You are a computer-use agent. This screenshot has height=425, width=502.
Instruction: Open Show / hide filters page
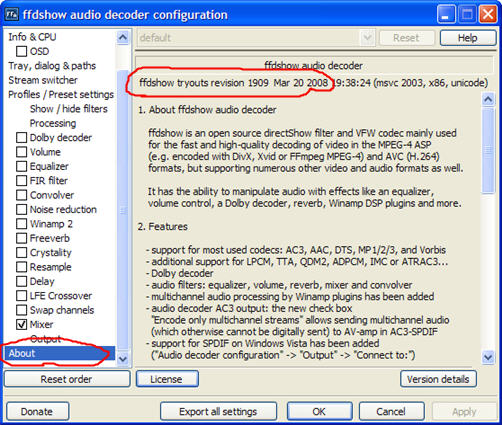(69, 109)
